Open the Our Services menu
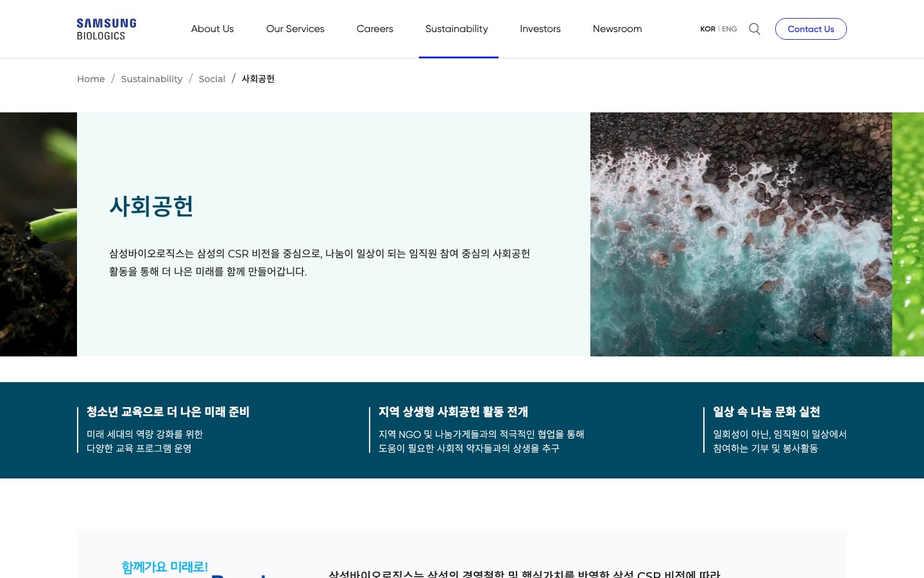The image size is (924, 578). [295, 29]
